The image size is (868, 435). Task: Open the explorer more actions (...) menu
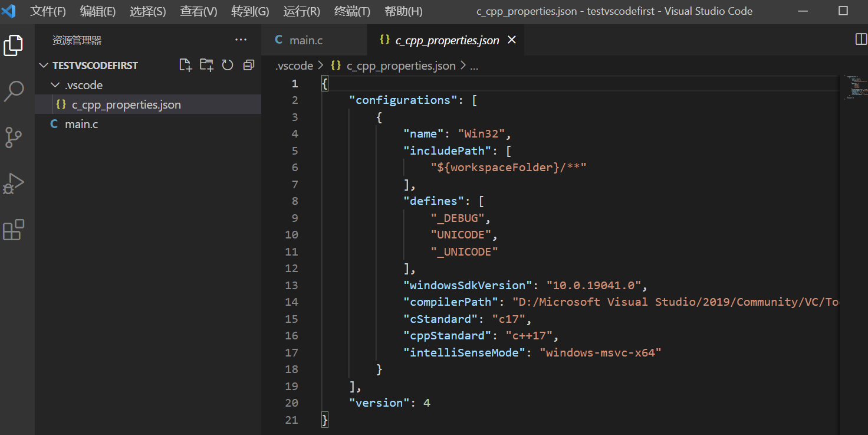[241, 40]
